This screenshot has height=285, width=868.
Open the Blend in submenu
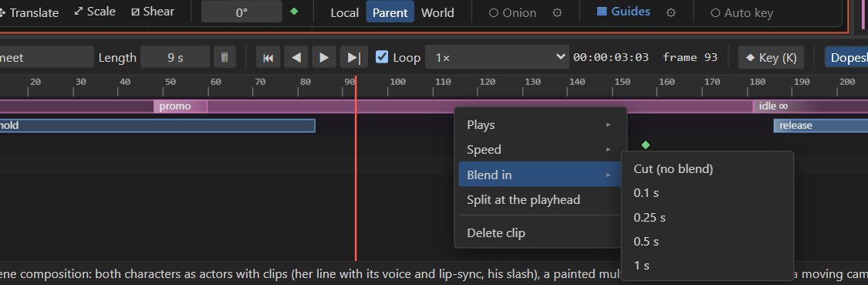tap(540, 175)
